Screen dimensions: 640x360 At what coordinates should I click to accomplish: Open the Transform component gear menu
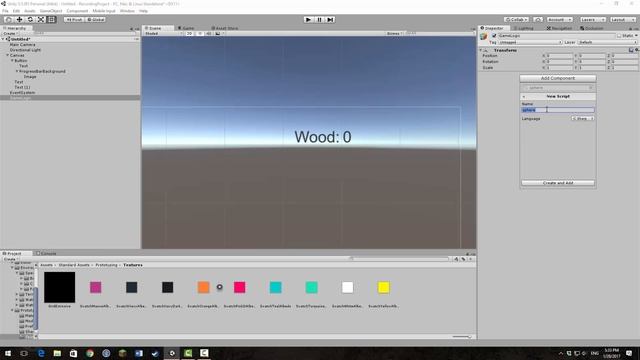[x=637, y=50]
